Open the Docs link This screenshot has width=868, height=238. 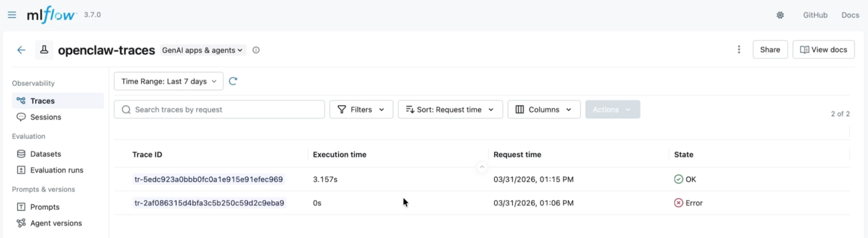tap(850, 15)
